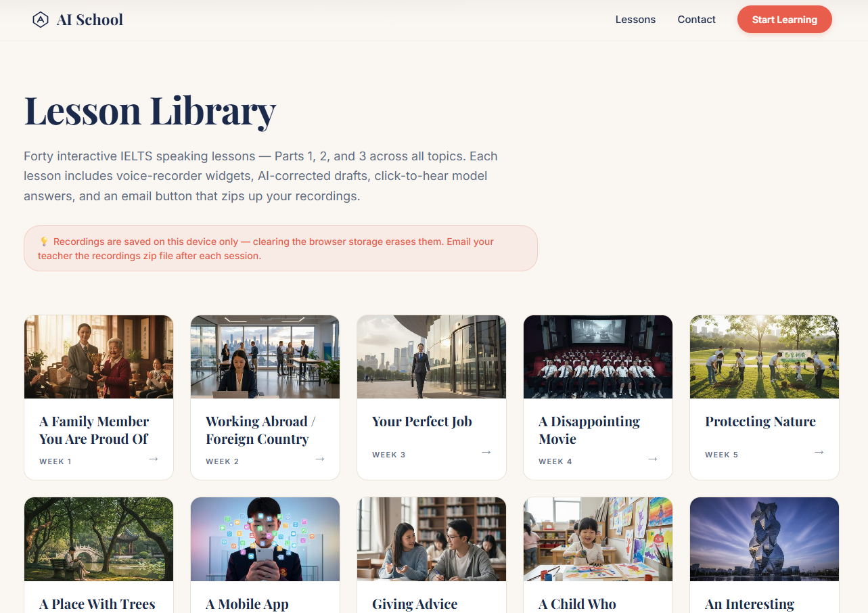The height and width of the screenshot is (613, 868).
Task: Click the arrow icon on A Disappointing Movie card
Action: coord(653,459)
